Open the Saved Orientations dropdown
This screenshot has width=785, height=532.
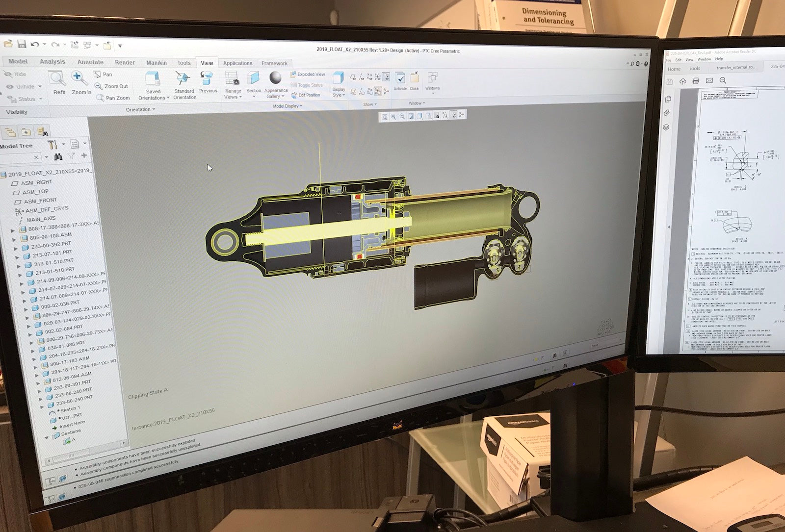(x=154, y=95)
